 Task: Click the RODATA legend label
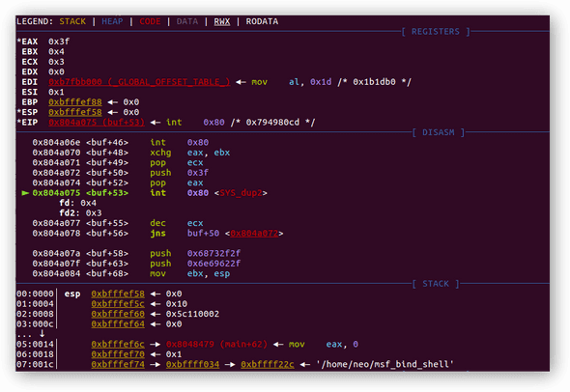(262, 21)
